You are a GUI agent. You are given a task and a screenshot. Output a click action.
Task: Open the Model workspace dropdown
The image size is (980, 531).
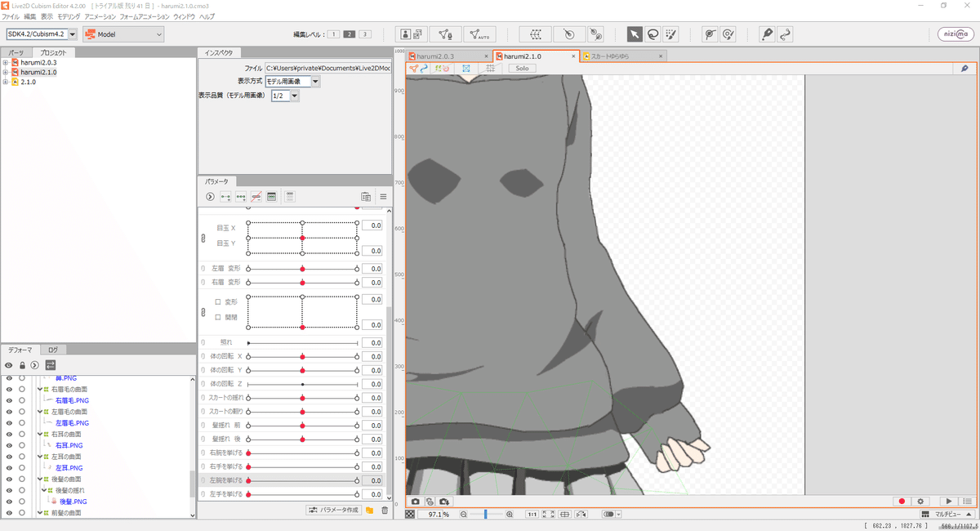click(123, 34)
